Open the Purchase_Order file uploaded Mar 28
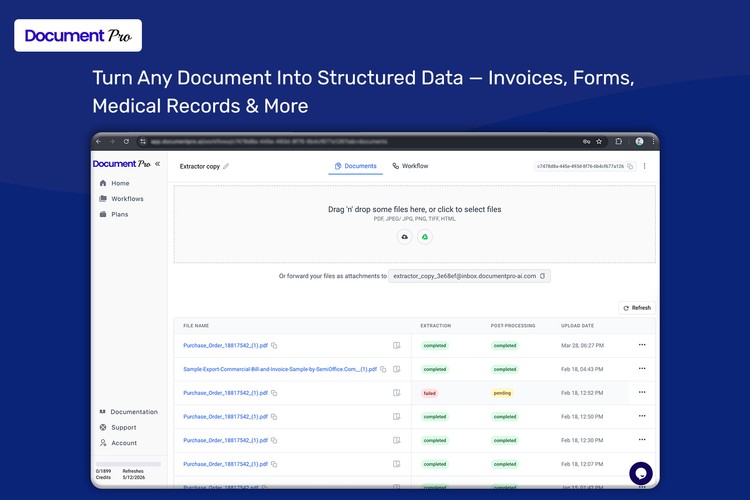The height and width of the screenshot is (500, 750). [x=225, y=345]
